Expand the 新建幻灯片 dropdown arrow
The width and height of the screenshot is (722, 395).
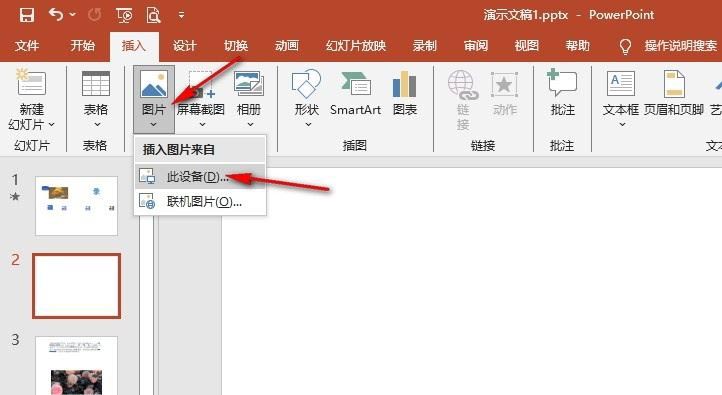(52, 125)
